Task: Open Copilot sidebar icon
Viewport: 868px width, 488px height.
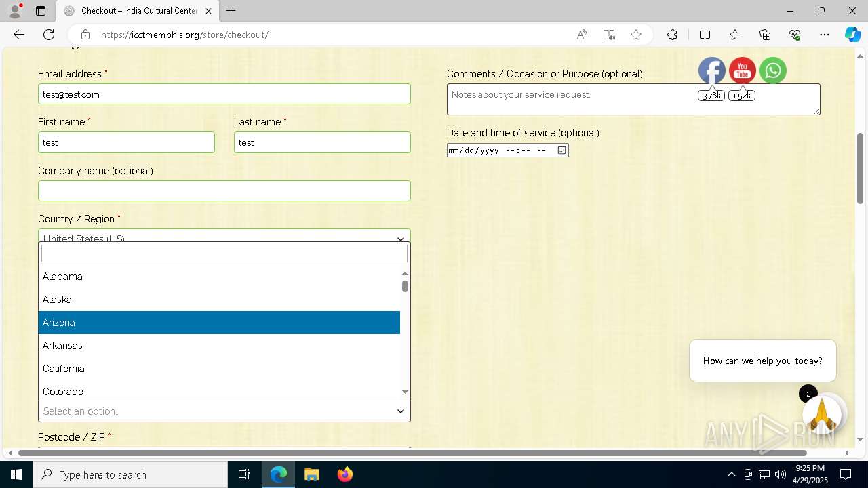Action: 852,35
